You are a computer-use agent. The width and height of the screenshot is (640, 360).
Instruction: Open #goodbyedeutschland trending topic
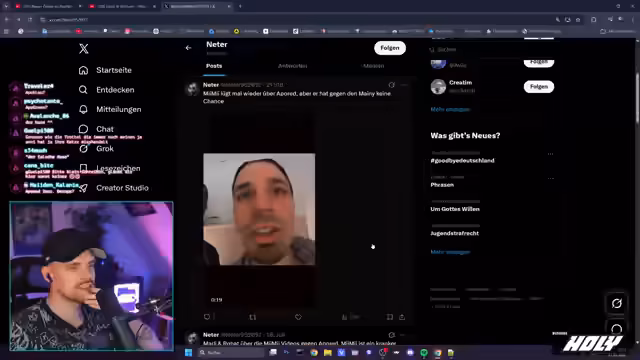462,160
